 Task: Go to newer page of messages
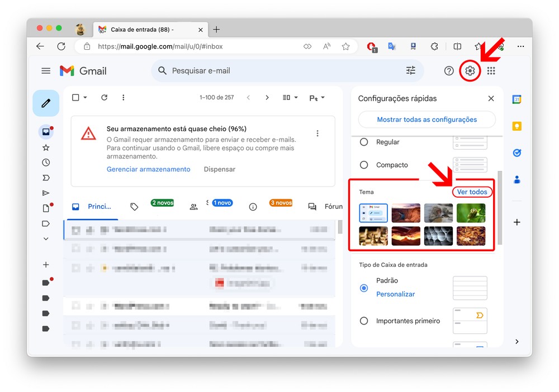[x=249, y=98]
